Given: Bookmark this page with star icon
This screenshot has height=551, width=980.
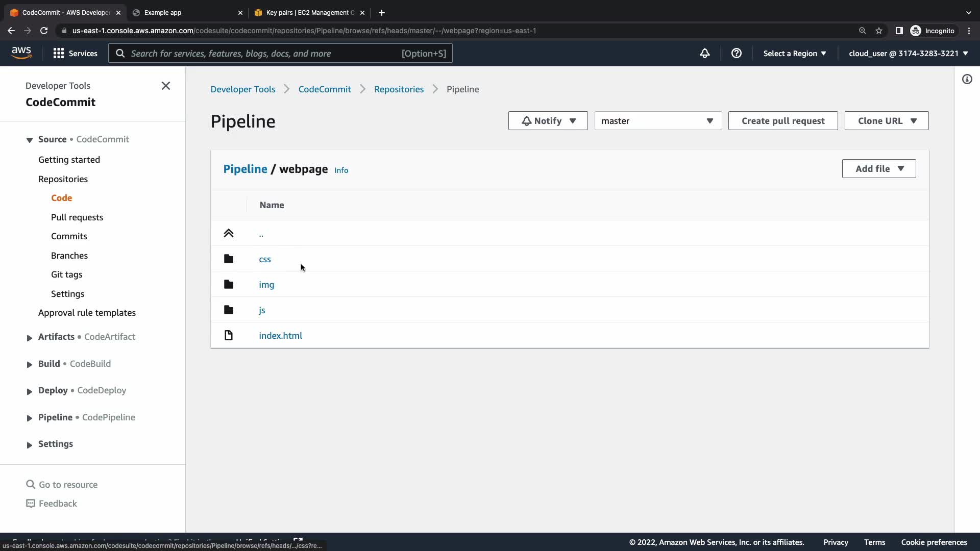Looking at the screenshot, I should (878, 31).
